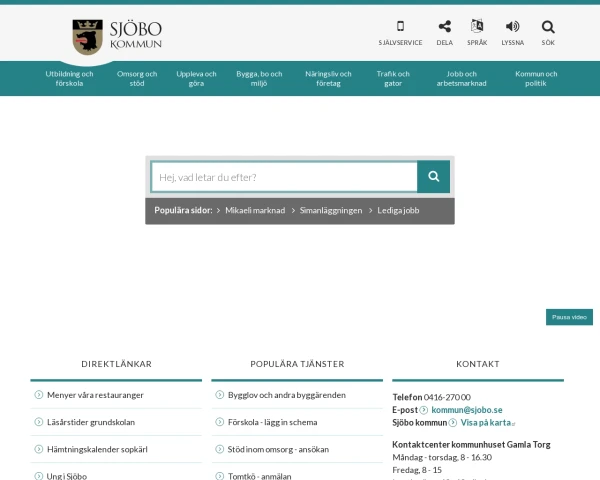Open the Dela share icon
This screenshot has height=480, width=600.
[445, 27]
